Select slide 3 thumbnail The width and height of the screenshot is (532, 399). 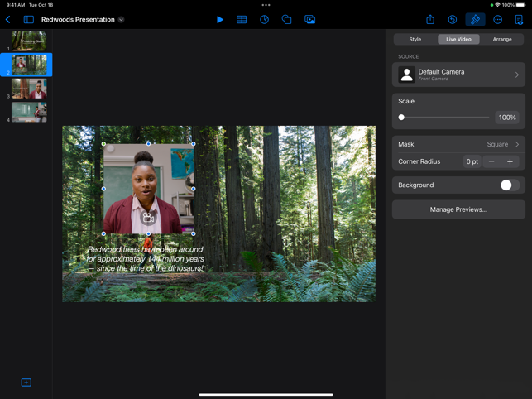coord(29,88)
